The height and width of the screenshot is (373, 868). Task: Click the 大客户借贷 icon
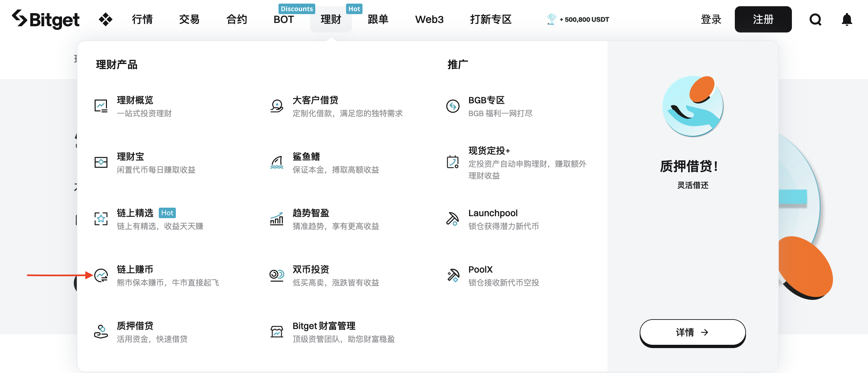point(277,106)
